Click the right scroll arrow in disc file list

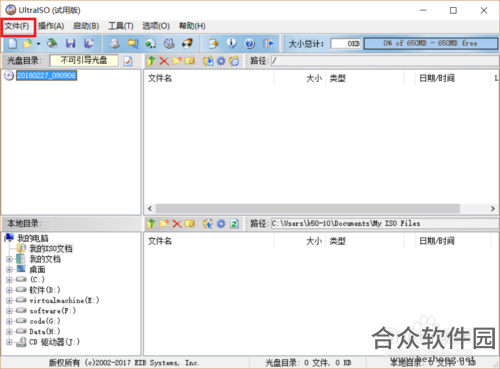click(x=493, y=208)
